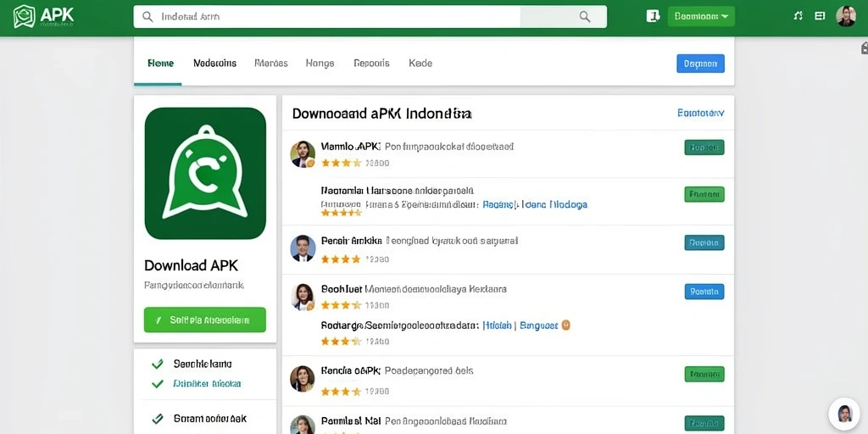Open the Kade tab
This screenshot has width=868, height=434.
[420, 63]
